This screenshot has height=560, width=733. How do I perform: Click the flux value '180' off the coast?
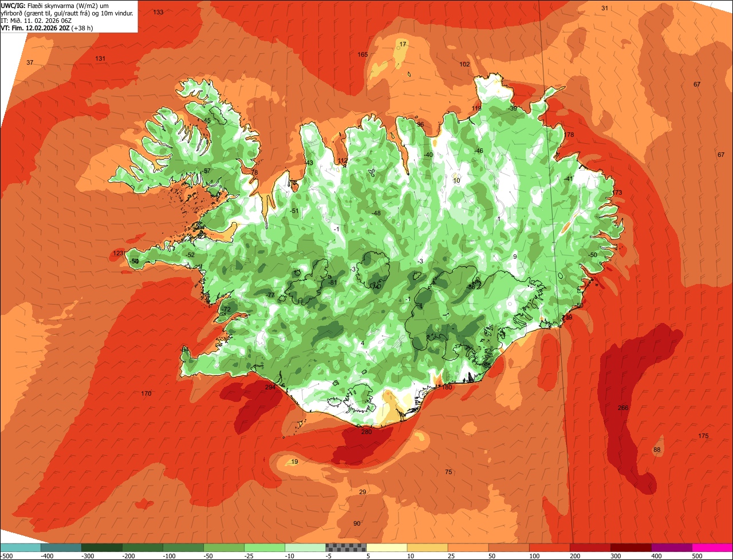pyautogui.click(x=447, y=387)
